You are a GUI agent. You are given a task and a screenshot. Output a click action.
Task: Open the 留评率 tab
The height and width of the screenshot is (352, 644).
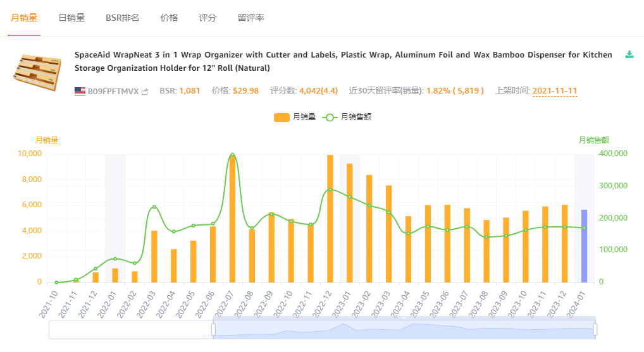(x=251, y=18)
